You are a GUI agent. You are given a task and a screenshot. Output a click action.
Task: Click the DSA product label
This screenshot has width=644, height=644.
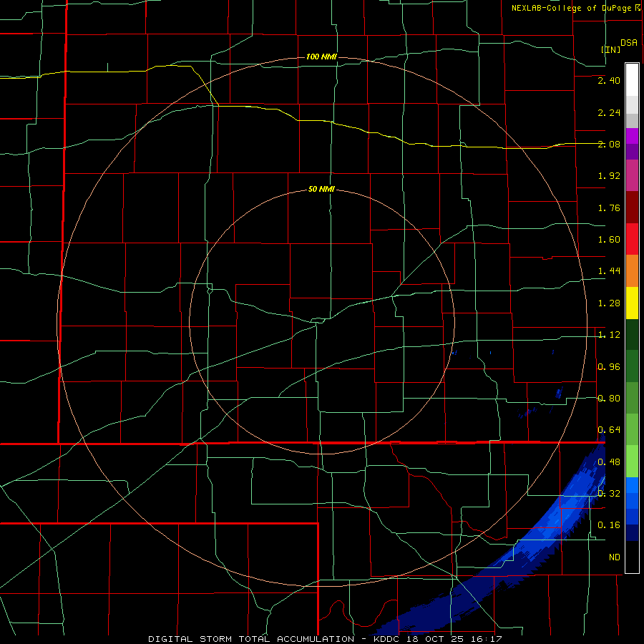[x=629, y=43]
